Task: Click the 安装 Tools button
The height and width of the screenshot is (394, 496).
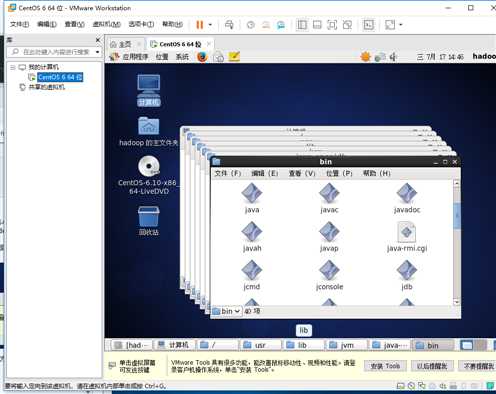Action: [385, 366]
